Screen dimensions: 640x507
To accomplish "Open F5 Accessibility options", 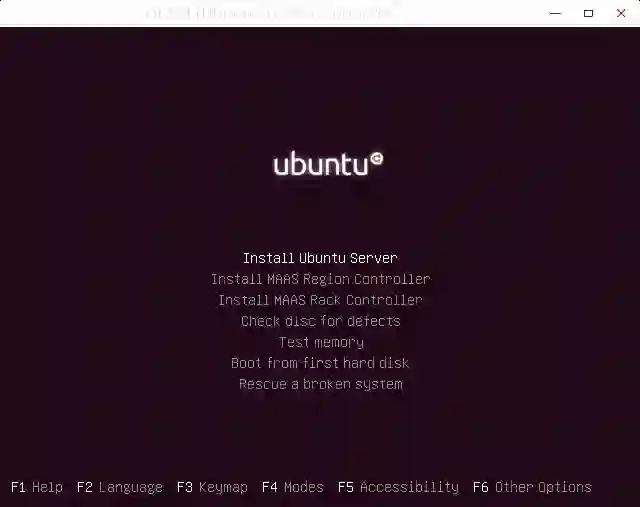I will (x=398, y=487).
